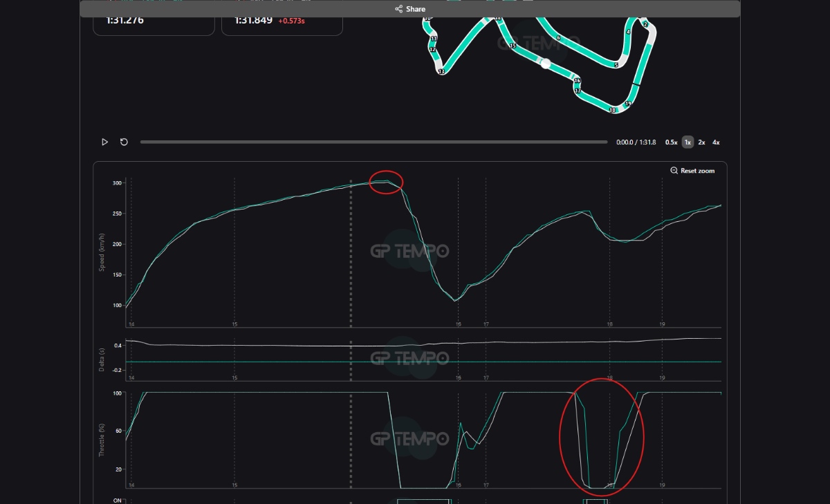
Task: Click the white car position dot on track map
Action: 545,64
